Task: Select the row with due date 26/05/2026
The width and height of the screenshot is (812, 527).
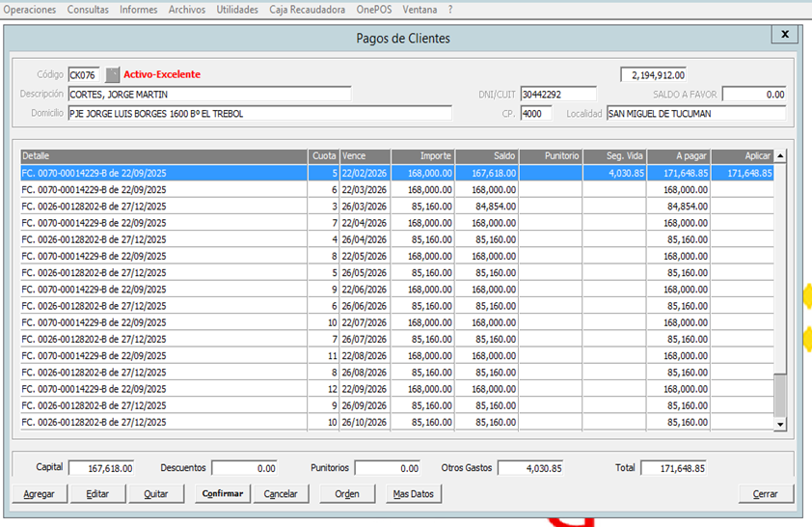Action: (x=397, y=272)
